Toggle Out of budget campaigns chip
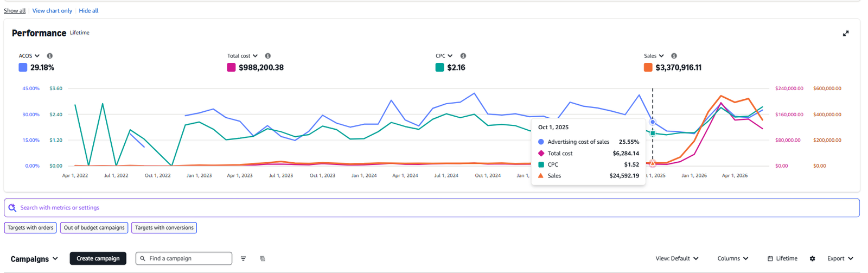Screen dimensions: 868x273 tap(94, 228)
